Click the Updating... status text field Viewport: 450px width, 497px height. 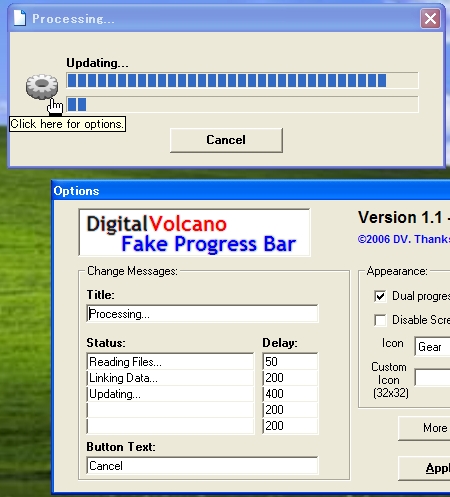[x=170, y=394]
